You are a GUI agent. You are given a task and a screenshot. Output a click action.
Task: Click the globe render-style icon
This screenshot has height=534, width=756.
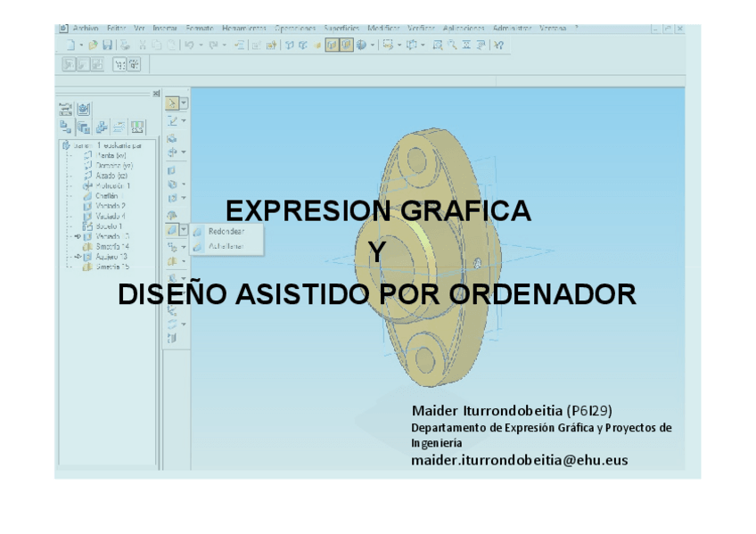361,45
